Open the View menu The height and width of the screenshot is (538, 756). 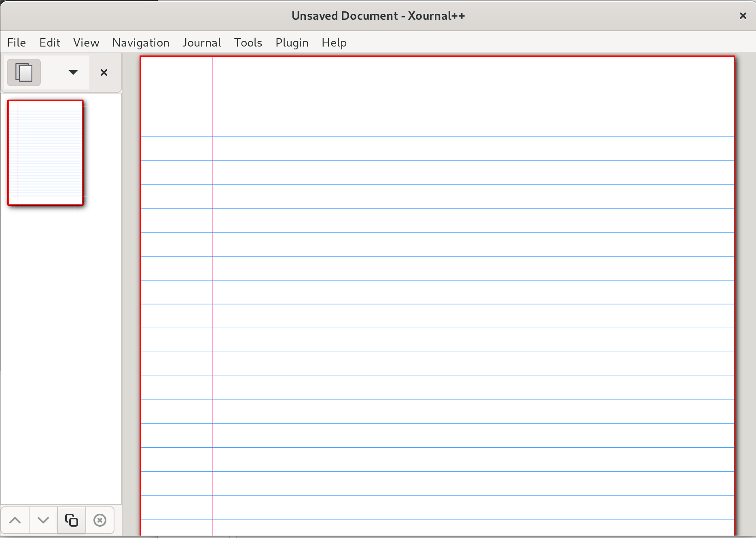pos(86,43)
